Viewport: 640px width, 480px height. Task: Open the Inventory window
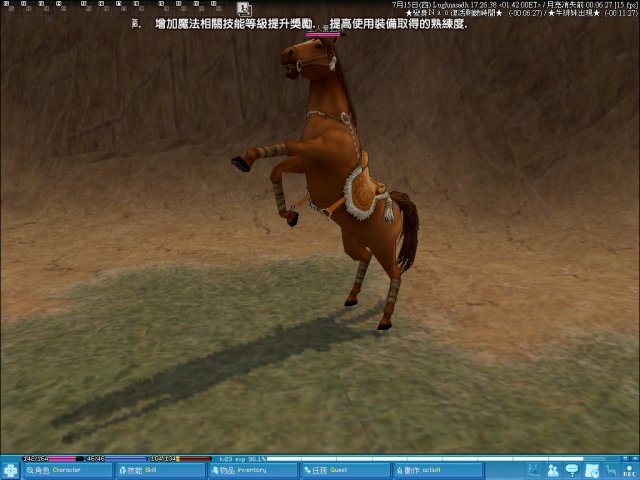[253, 470]
